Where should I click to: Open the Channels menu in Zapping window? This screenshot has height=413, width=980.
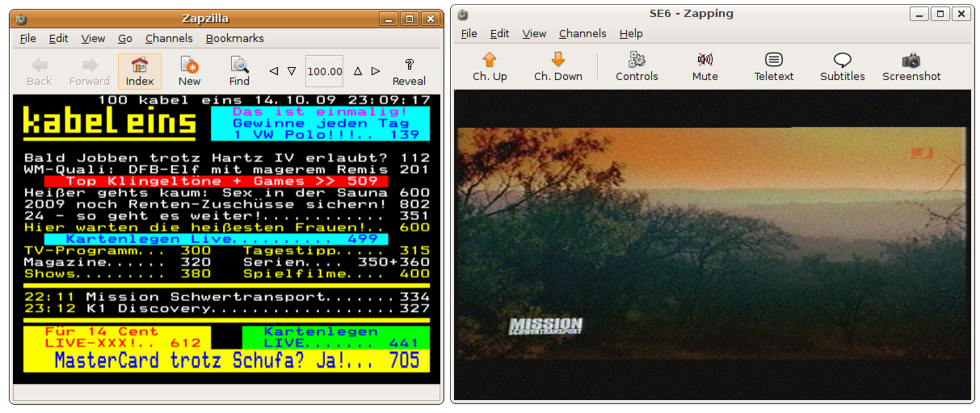583,33
